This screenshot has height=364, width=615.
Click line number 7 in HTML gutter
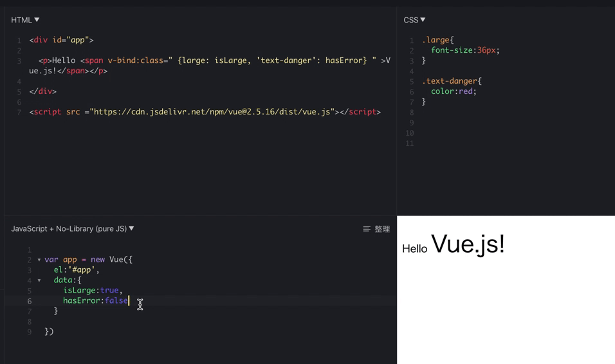tap(19, 113)
